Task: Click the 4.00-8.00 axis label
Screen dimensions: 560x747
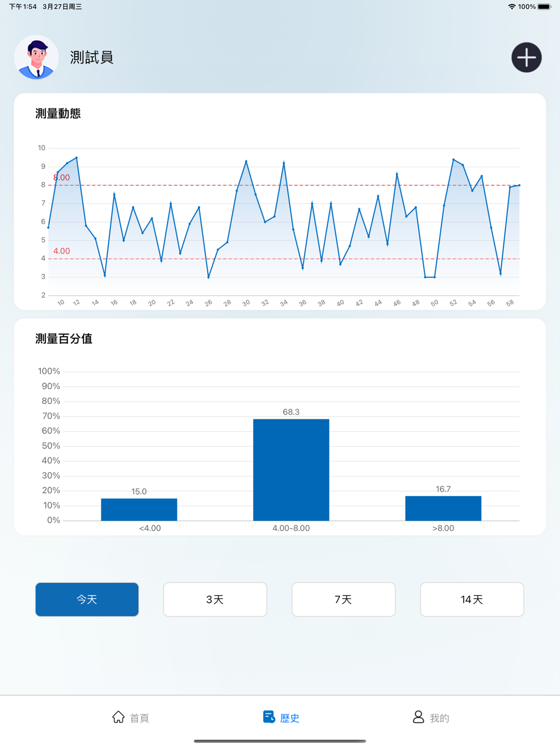Action: tap(291, 528)
